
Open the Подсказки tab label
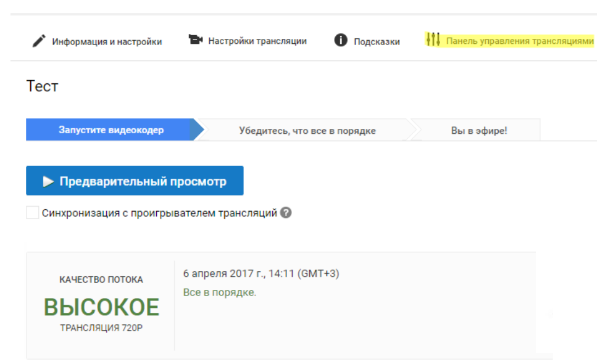click(377, 42)
